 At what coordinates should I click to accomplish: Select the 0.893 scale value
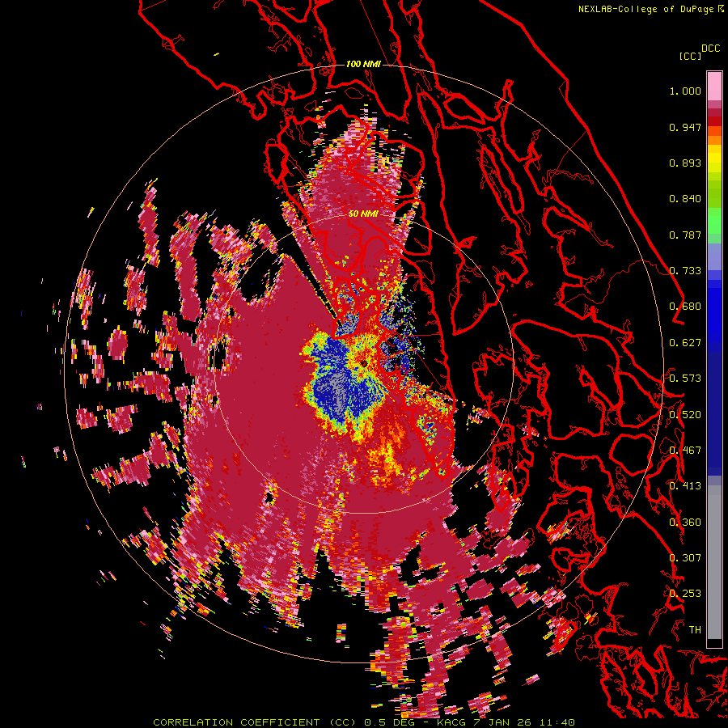[x=685, y=163]
